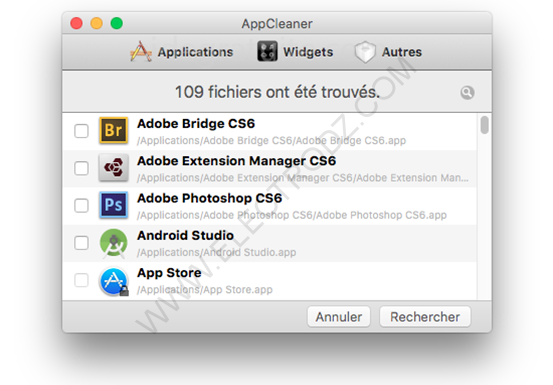
Task: Click the Widgets tab icon
Action: coord(267,51)
